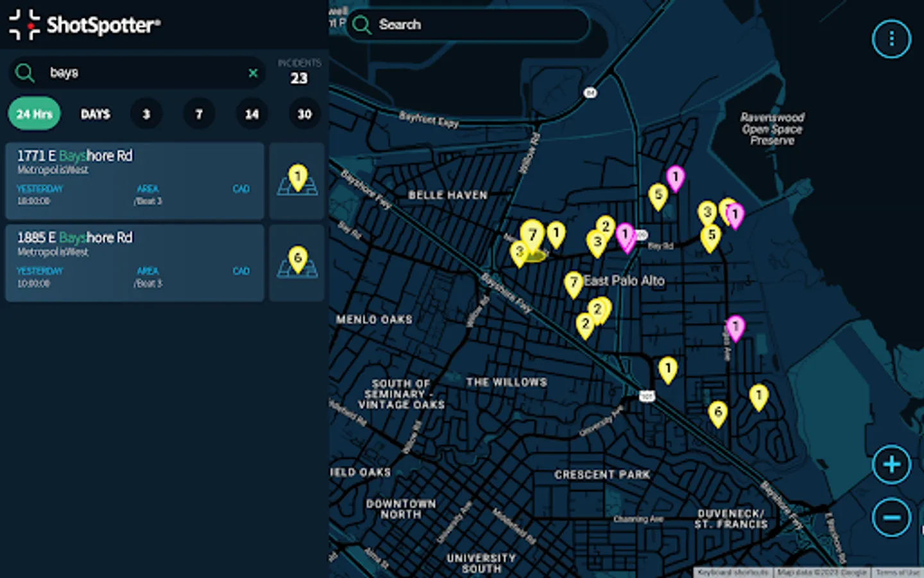Click the East Palo Alto map label

624,281
